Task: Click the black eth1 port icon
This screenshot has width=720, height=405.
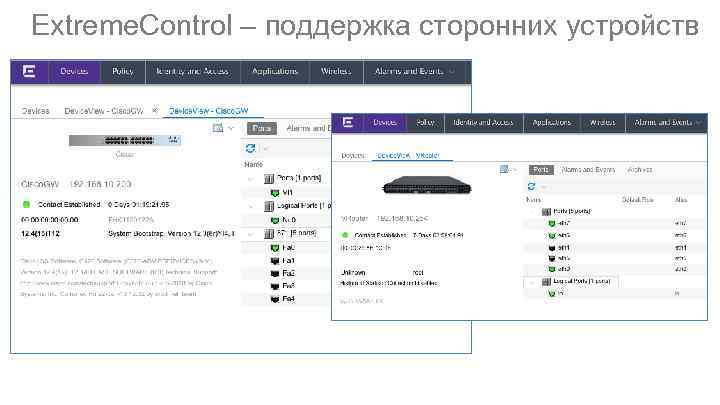Action: (x=552, y=248)
